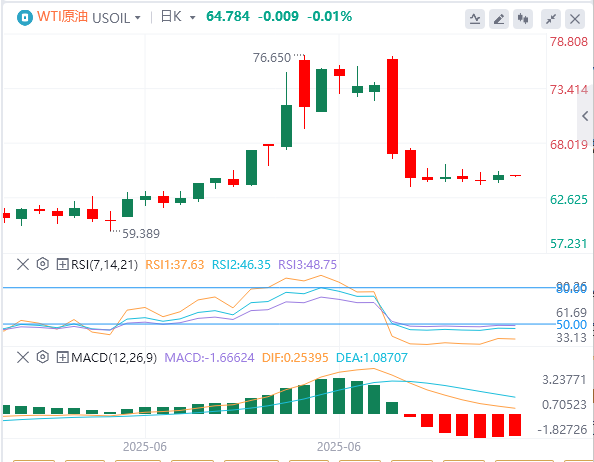The height and width of the screenshot is (462, 594).
Task: Click the MACD(12,26,9) indicator label
Action: 114,357
